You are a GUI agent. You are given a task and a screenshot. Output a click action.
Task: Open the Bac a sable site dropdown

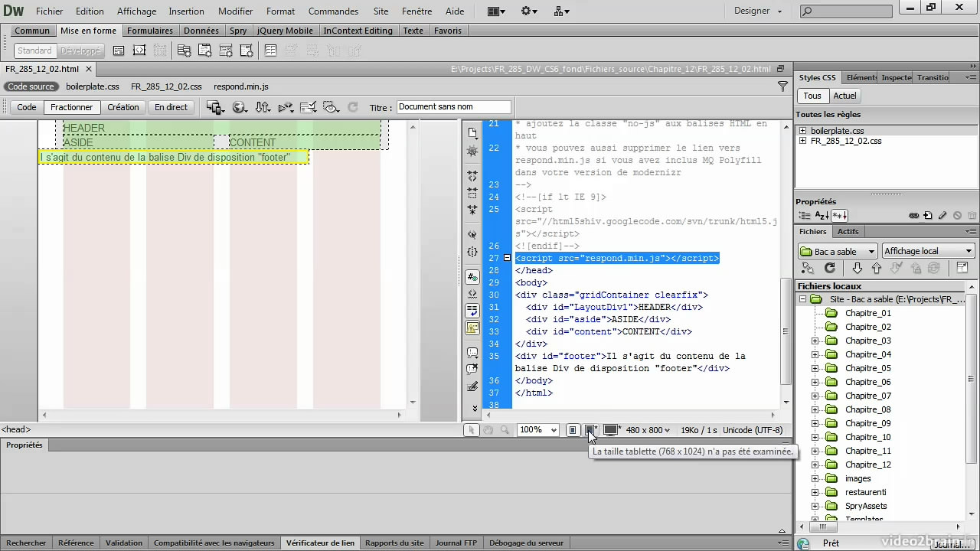click(x=838, y=251)
